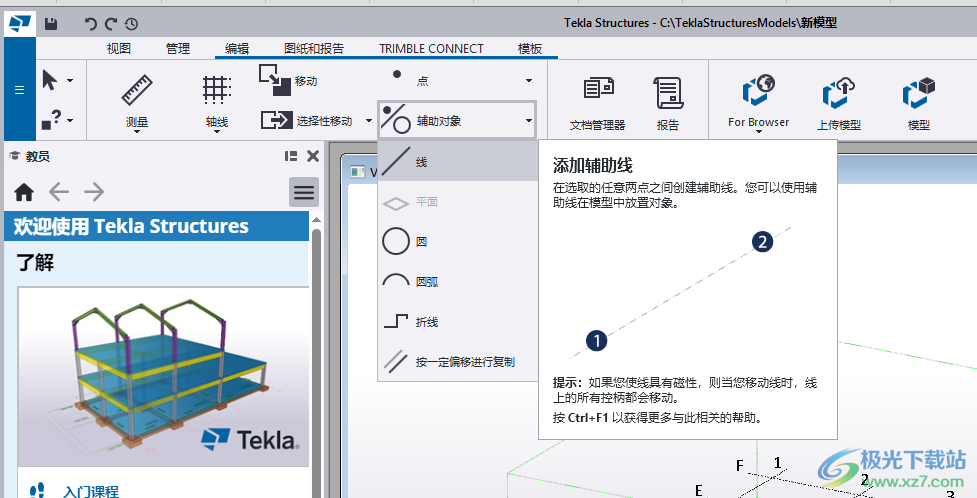Open the hamburger file menu

(19, 90)
